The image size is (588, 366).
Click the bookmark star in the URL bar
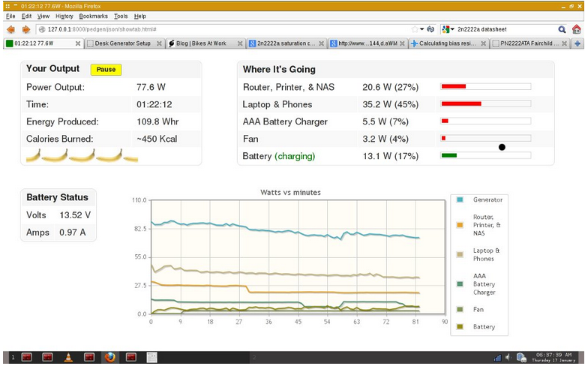point(415,29)
